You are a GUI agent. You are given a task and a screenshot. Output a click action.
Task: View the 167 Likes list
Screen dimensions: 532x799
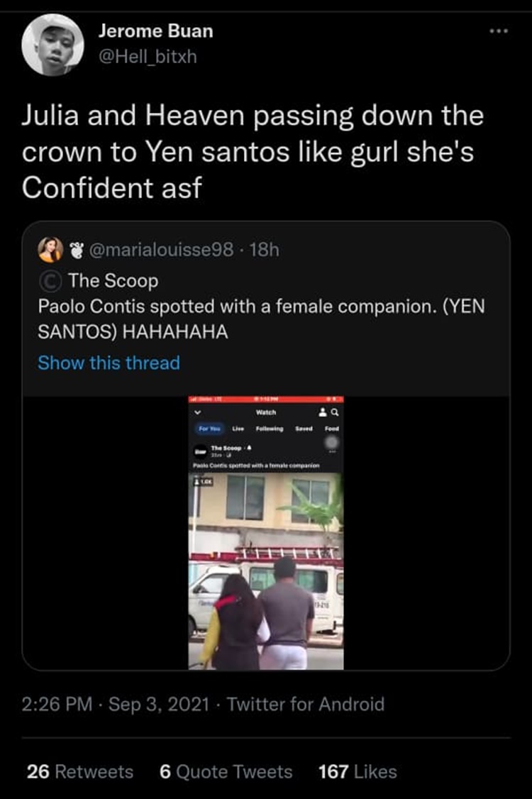358,771
